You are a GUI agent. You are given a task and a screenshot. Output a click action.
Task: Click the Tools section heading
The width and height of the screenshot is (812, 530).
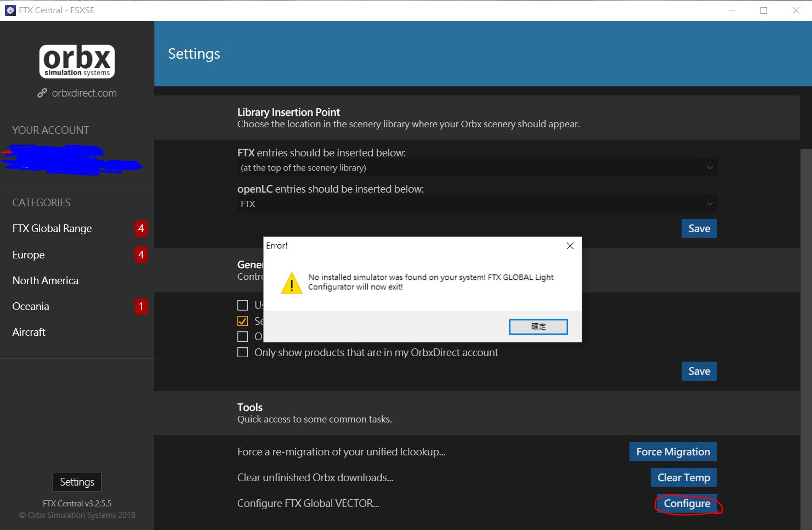click(250, 407)
